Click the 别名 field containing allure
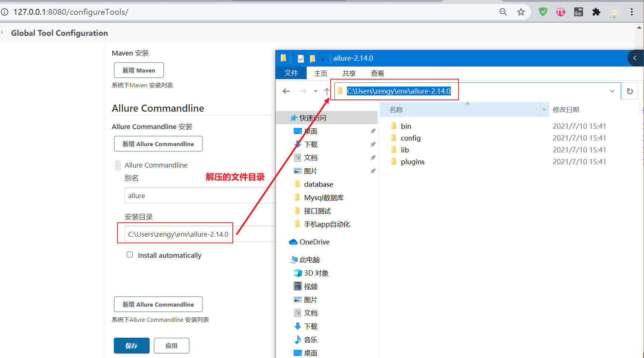The height and width of the screenshot is (358, 644). (200, 196)
